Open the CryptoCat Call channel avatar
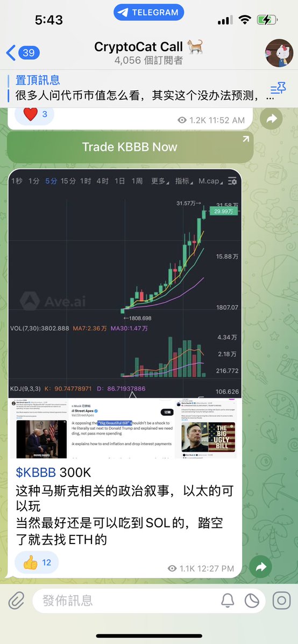 coord(279,53)
